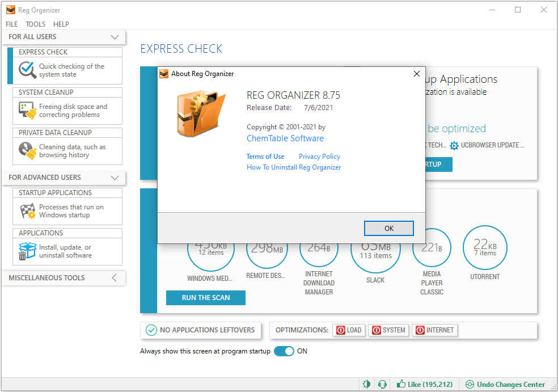This screenshot has width=558, height=392.
Task: Click the Express Check page heading
Action: click(x=181, y=49)
